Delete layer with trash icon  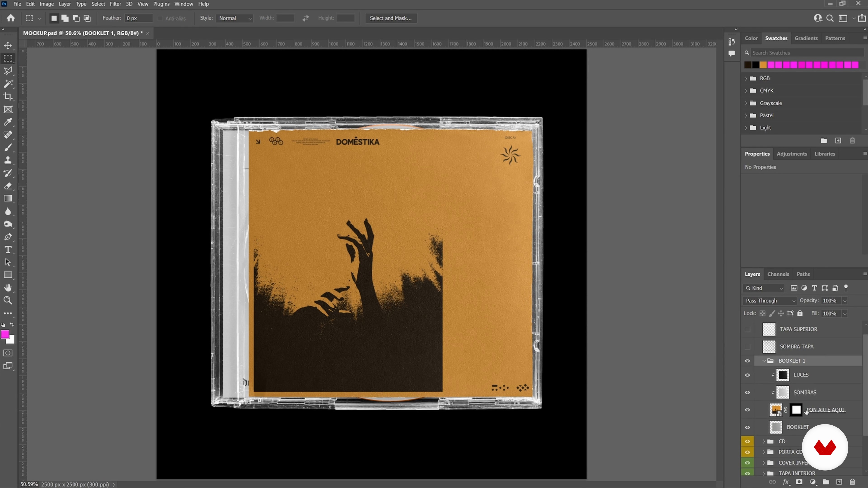[852, 482]
